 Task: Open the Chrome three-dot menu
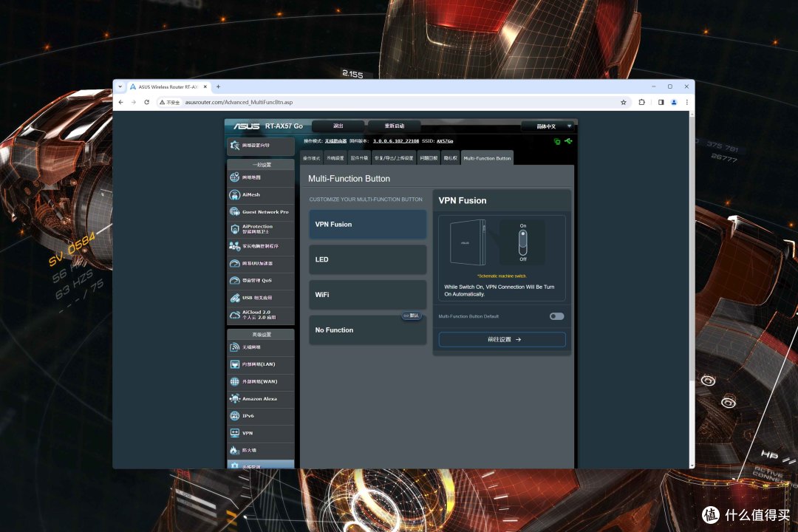[687, 102]
